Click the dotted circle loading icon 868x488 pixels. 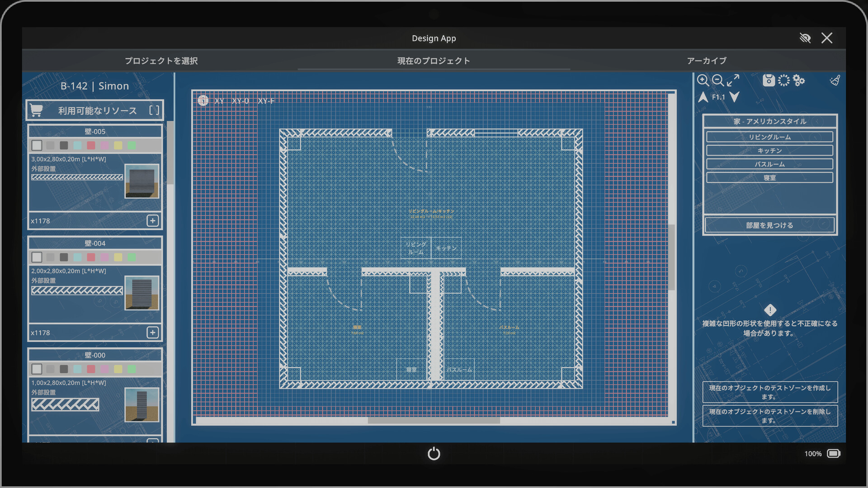(784, 80)
